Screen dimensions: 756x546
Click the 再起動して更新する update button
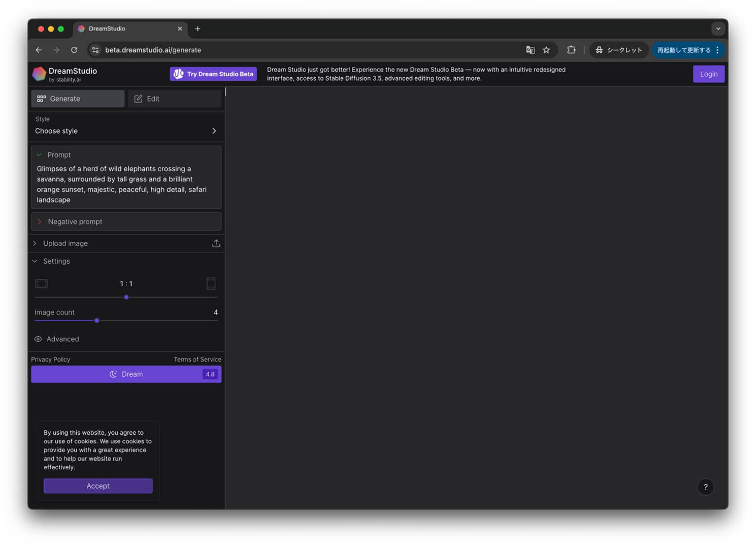pyautogui.click(x=684, y=50)
